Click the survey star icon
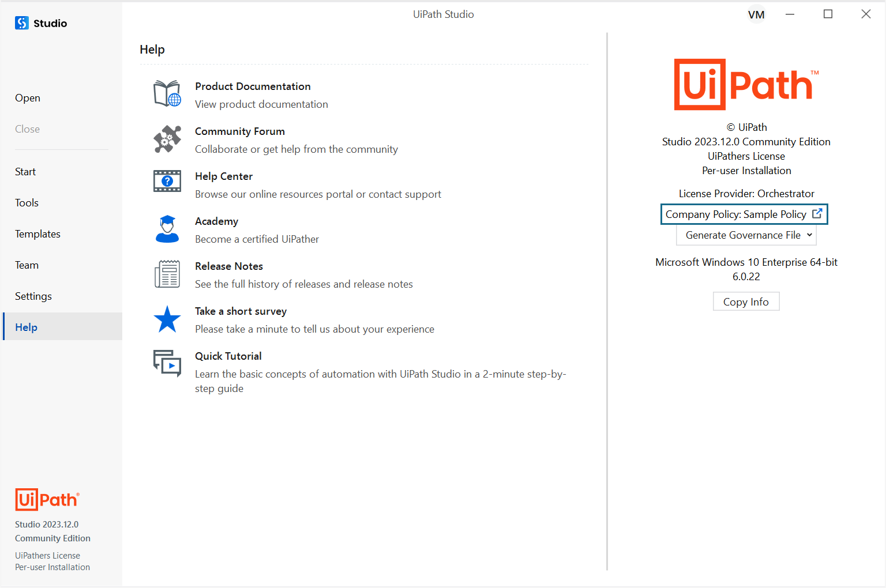Screen dimensions: 886x588 pyautogui.click(x=167, y=319)
